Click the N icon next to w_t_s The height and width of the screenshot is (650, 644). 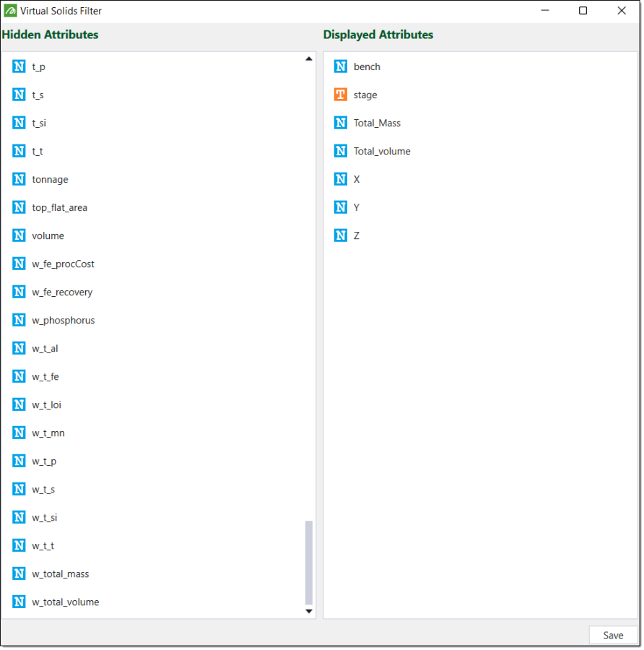point(19,489)
